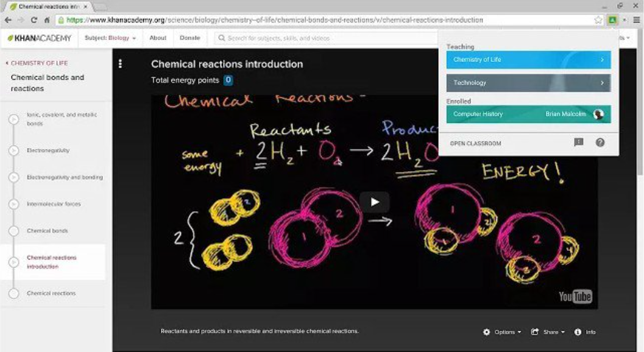Click play circle beside Intermolecular forces
644x352 pixels.
point(13,204)
